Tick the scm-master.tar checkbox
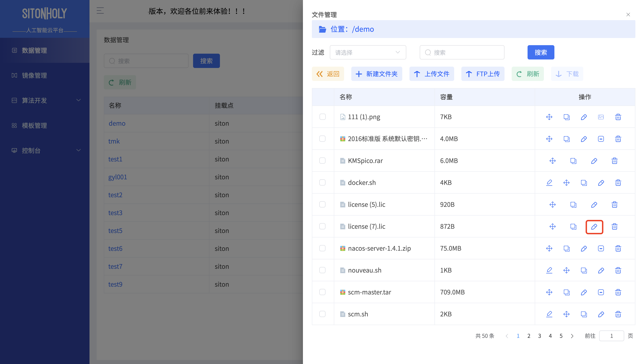Viewport: 643px width, 364px height. coord(322,292)
